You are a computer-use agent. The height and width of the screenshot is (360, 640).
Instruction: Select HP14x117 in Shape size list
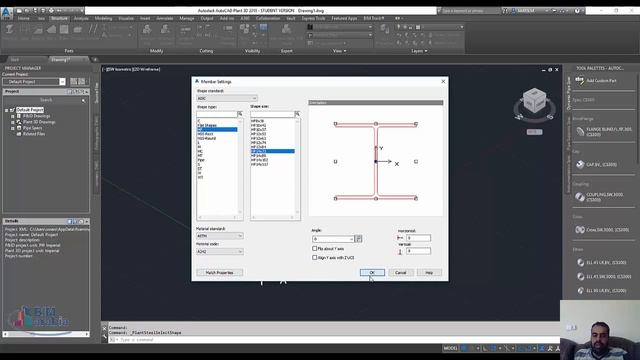[260, 164]
